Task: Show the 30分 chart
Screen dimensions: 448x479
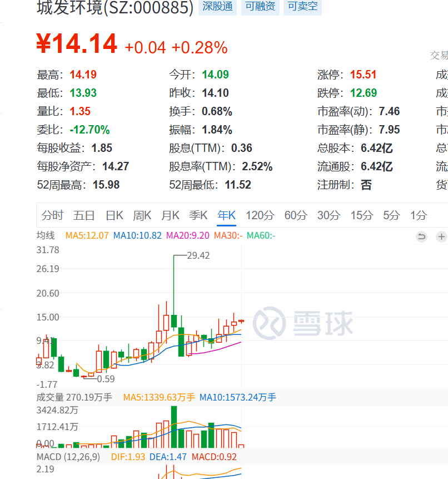Action: (x=328, y=215)
